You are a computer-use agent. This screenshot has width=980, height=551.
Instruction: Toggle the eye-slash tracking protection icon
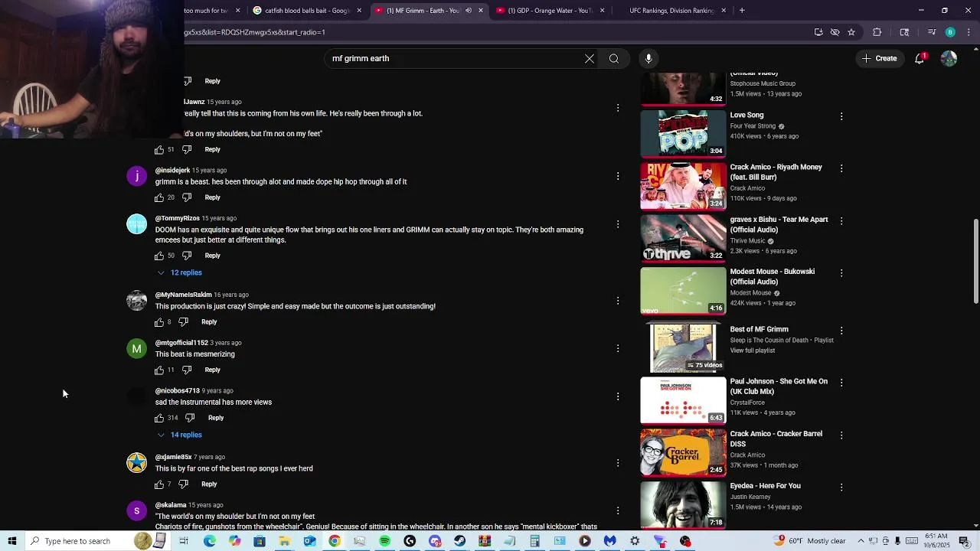pos(835,32)
